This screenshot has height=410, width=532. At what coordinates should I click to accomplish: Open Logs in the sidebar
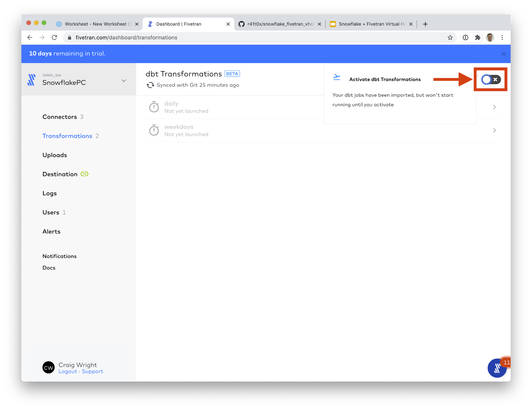[x=50, y=193]
